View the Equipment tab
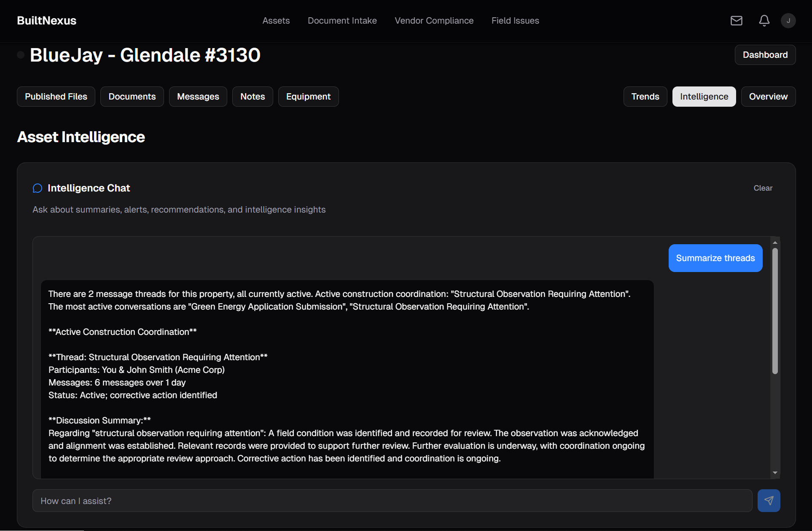Image resolution: width=812 pixels, height=531 pixels. [308, 97]
